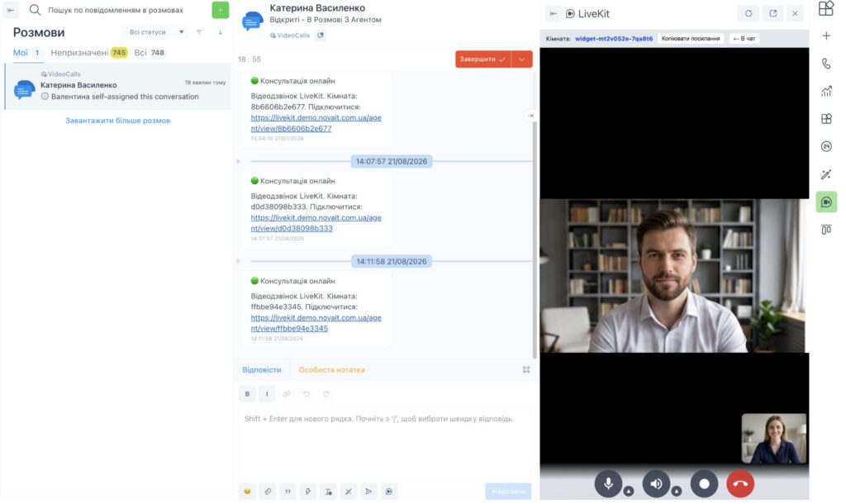The image size is (846, 504).
Task: Click the green new conversation plus button
Action: 220,10
